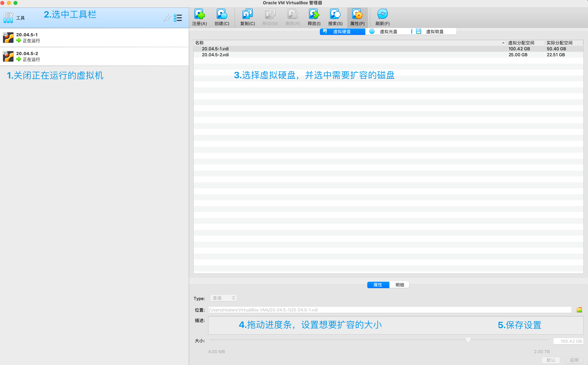Switch to the 虚拟软盘 tab
588x365 pixels.
click(434, 32)
